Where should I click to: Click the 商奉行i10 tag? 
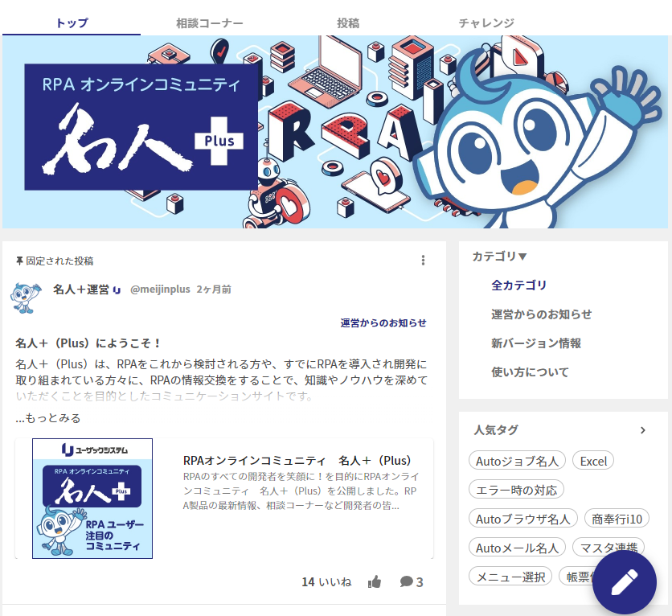coord(617,519)
